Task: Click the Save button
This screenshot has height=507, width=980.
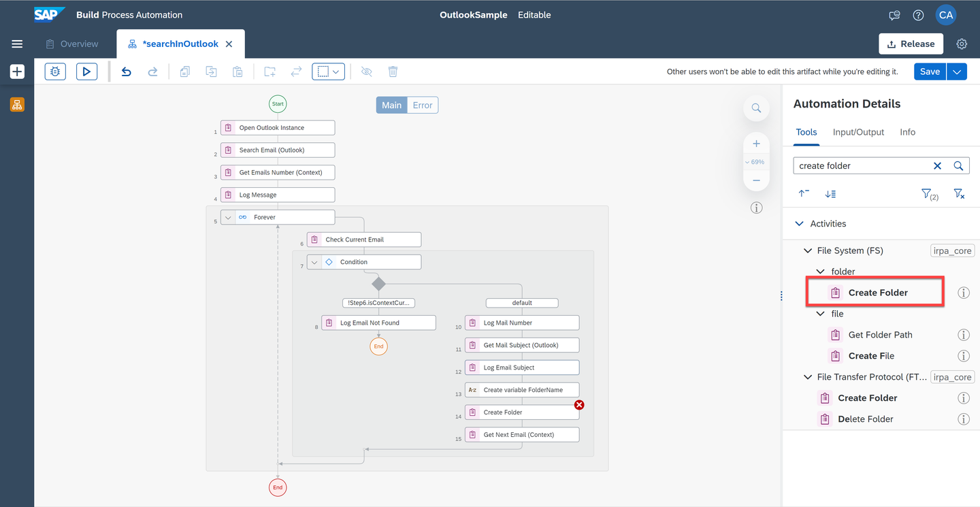Action: coord(930,71)
